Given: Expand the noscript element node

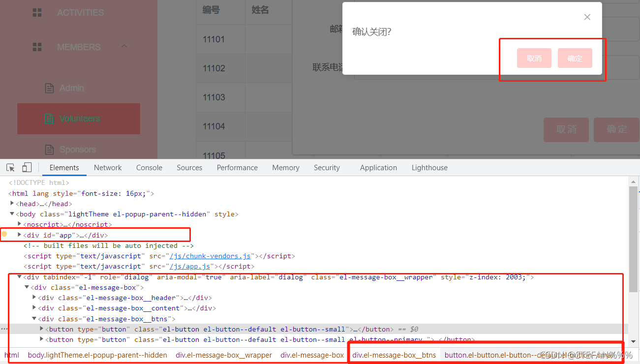Looking at the screenshot, I should tap(20, 224).
